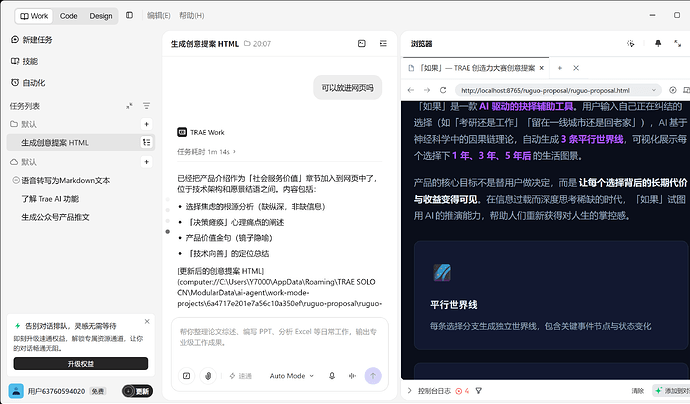Open task list icon on 生成创意提案 HTML row

click(x=147, y=142)
